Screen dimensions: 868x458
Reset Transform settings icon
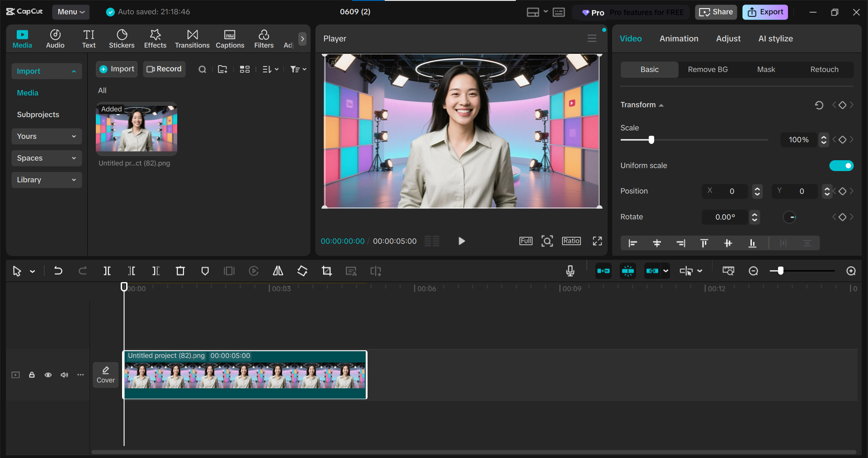819,105
